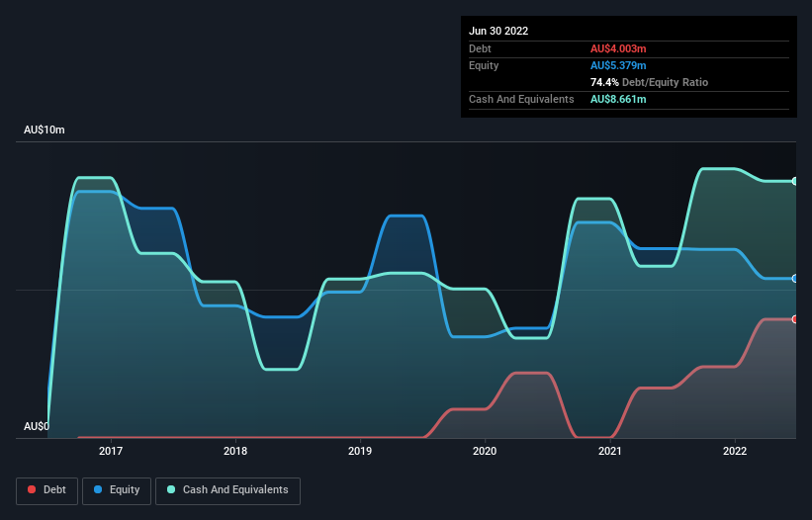Select the 2019 x-axis label
This screenshot has height=520, width=812.
360,451
